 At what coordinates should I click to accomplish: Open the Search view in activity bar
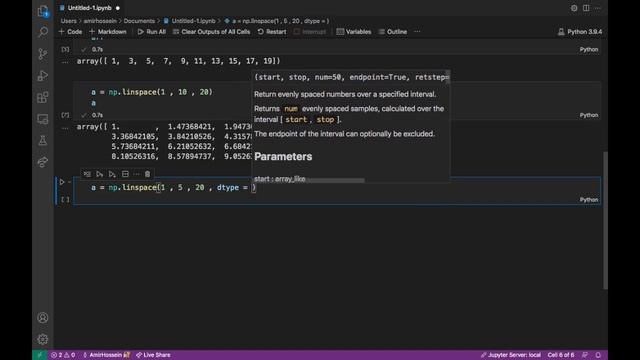pos(42,32)
